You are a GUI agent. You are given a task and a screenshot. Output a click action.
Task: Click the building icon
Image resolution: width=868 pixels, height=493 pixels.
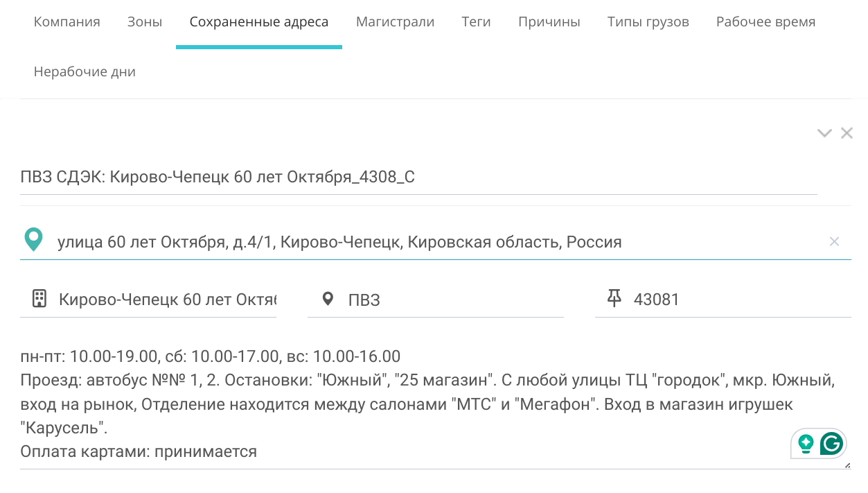pyautogui.click(x=39, y=299)
